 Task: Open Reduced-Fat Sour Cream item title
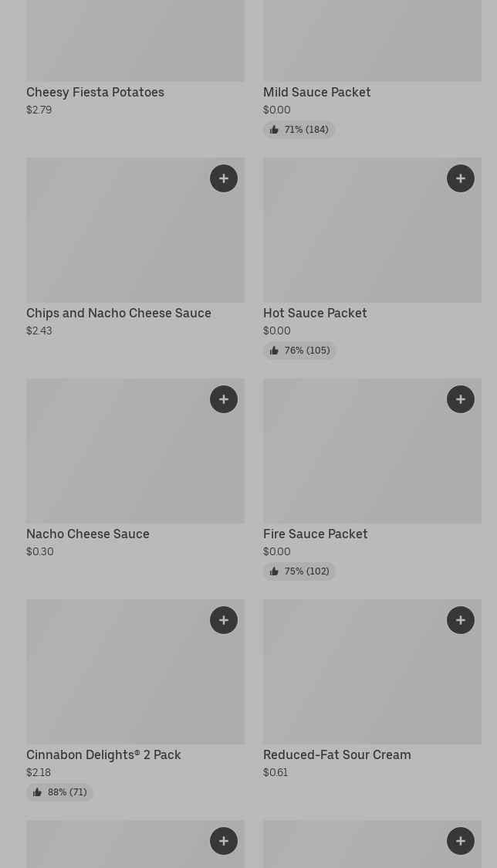(x=336, y=754)
